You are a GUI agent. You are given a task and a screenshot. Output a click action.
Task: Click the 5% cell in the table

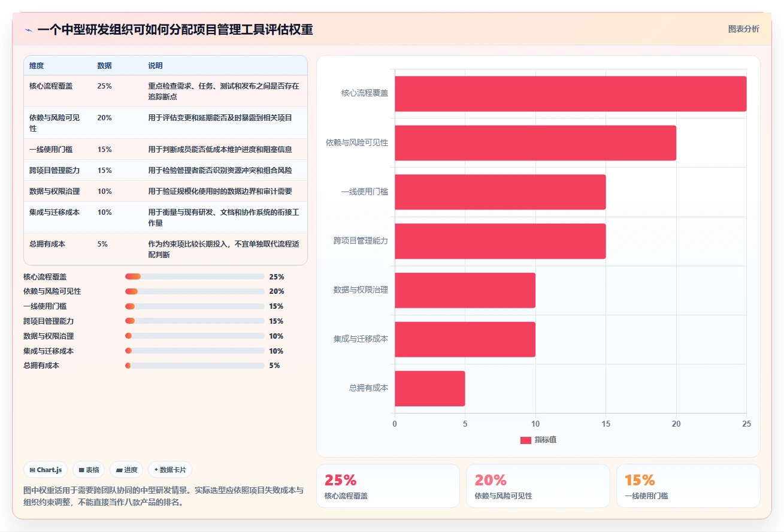(102, 244)
